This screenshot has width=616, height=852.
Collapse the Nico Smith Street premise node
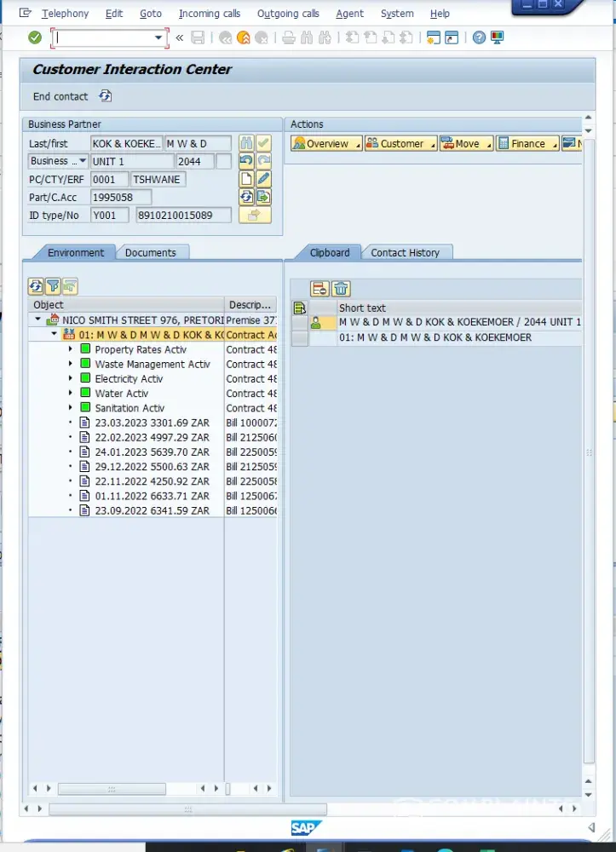point(38,320)
